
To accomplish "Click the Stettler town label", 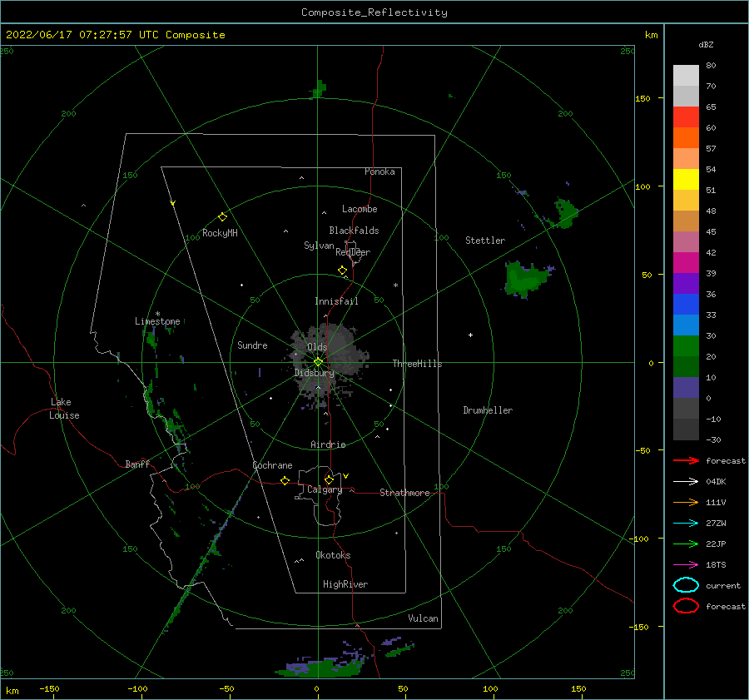I will (485, 241).
